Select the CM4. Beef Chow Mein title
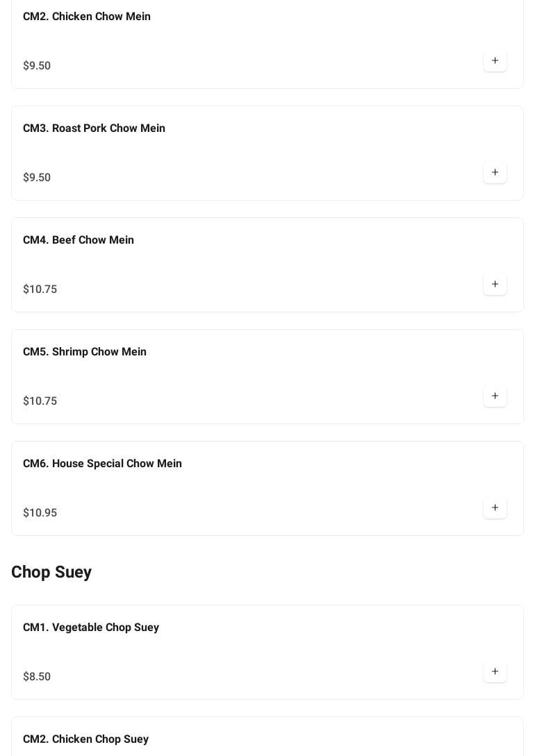The width and height of the screenshot is (535, 756). (x=79, y=240)
